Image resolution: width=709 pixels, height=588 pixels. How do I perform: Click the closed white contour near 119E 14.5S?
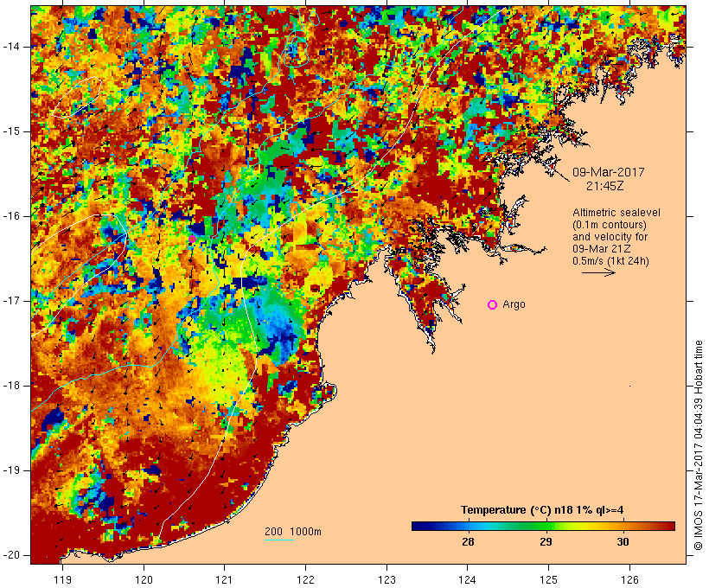point(75,97)
